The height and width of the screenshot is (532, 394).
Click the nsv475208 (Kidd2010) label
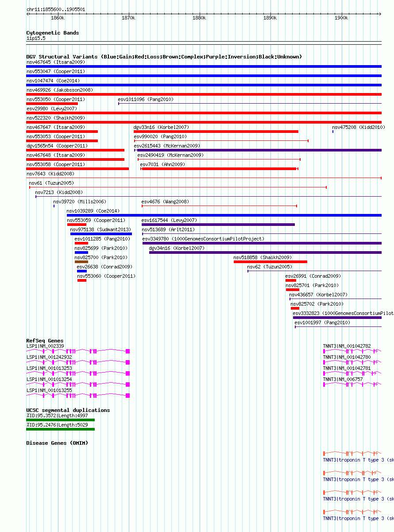359,127
